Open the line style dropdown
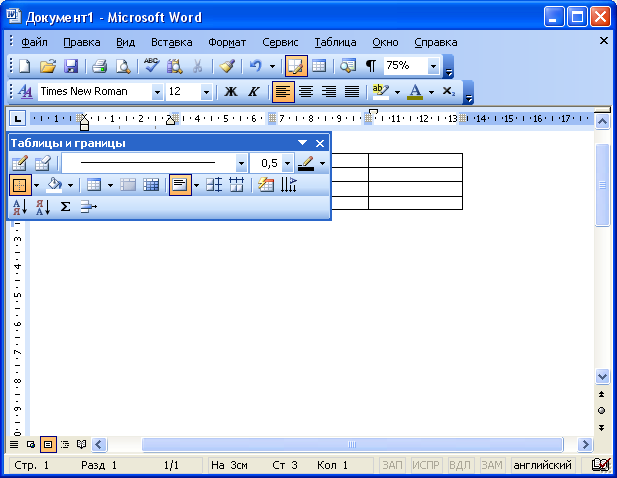 tap(241, 163)
